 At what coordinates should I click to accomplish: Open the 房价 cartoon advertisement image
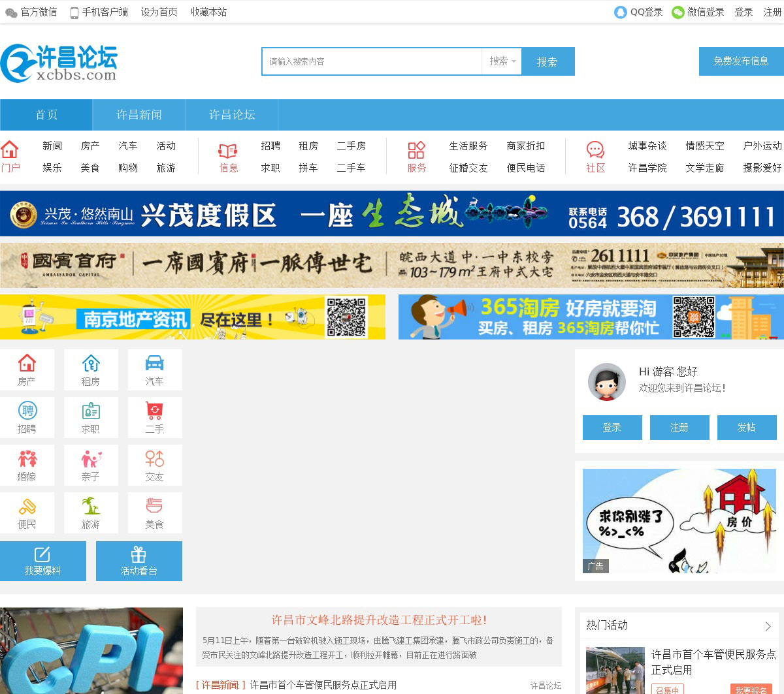coord(679,520)
